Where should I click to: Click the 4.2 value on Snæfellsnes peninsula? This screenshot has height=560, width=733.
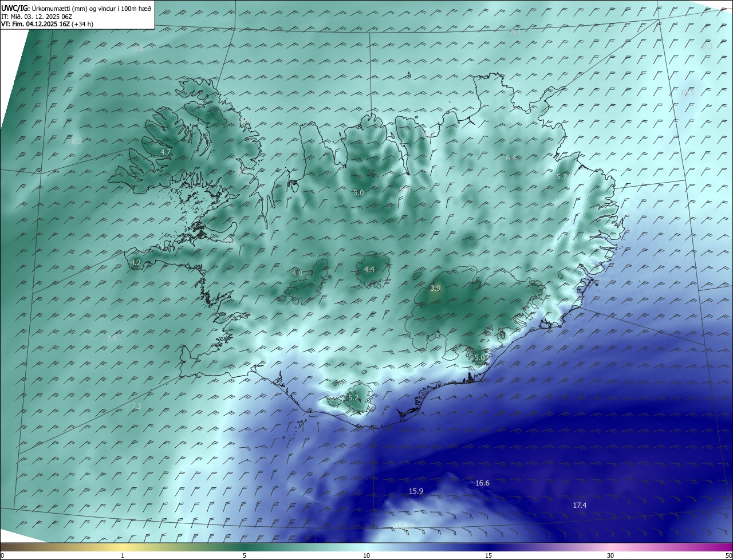(136, 263)
